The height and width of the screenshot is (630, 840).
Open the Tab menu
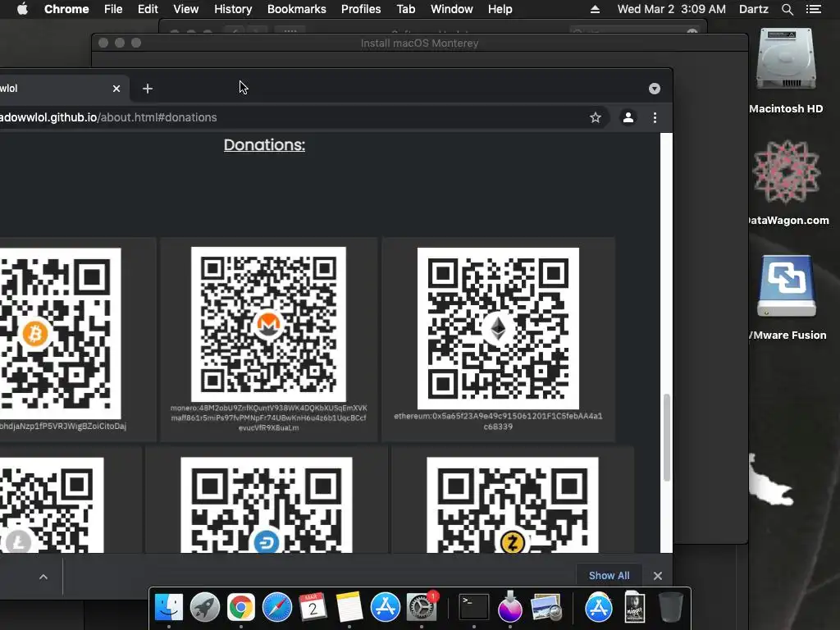(405, 9)
